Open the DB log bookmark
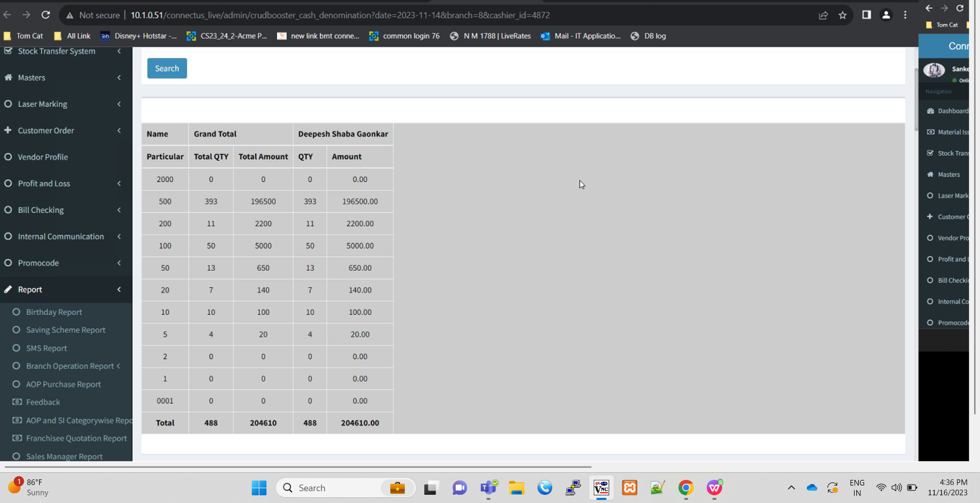 coord(648,36)
